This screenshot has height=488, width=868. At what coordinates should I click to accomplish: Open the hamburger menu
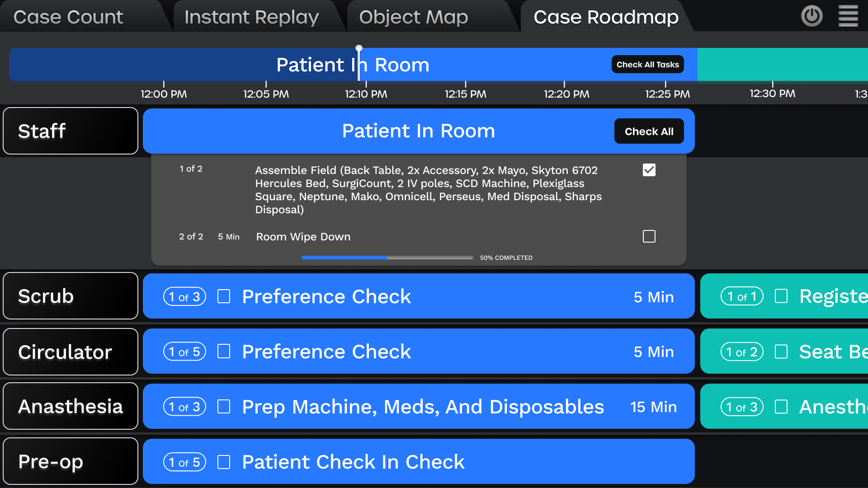[x=848, y=16]
